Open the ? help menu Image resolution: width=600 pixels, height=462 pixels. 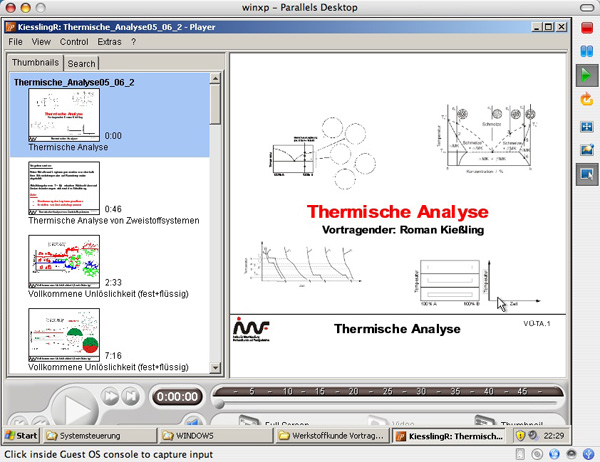point(133,42)
